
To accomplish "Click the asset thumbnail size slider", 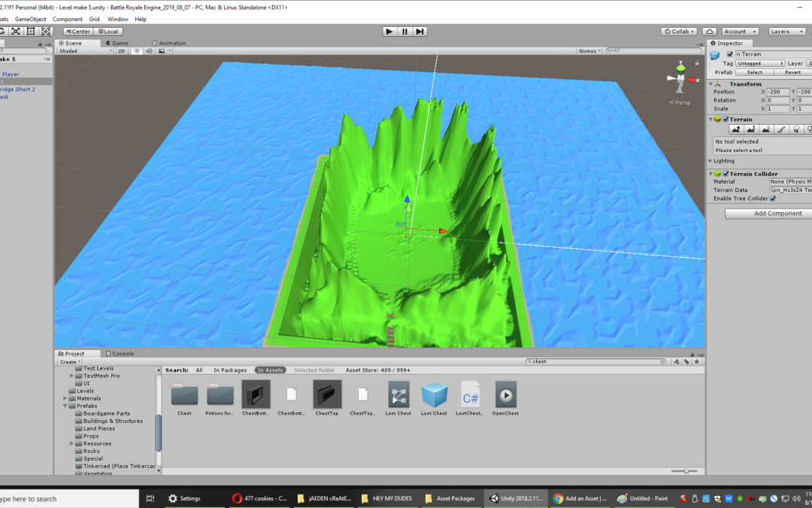I will (686, 471).
